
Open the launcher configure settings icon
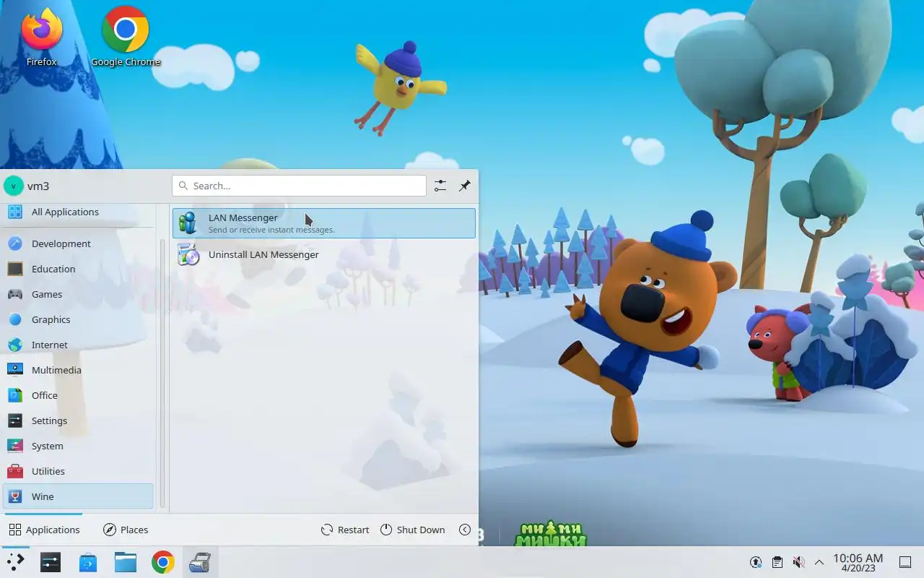(440, 186)
